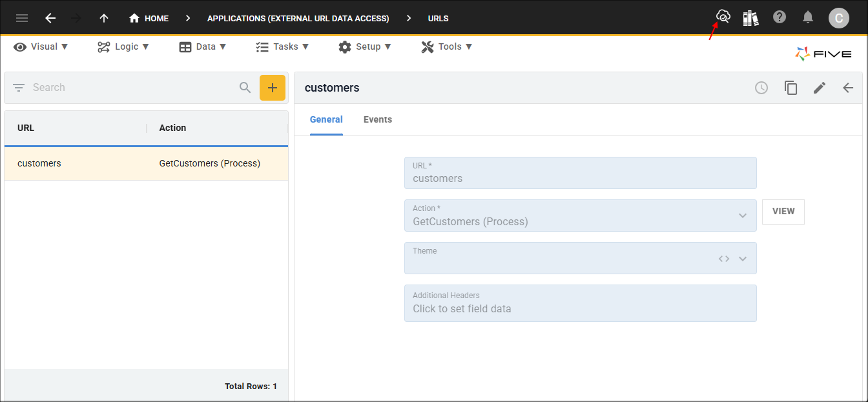Click the deploy to development cloud icon
Image resolution: width=868 pixels, height=402 pixels.
point(723,17)
